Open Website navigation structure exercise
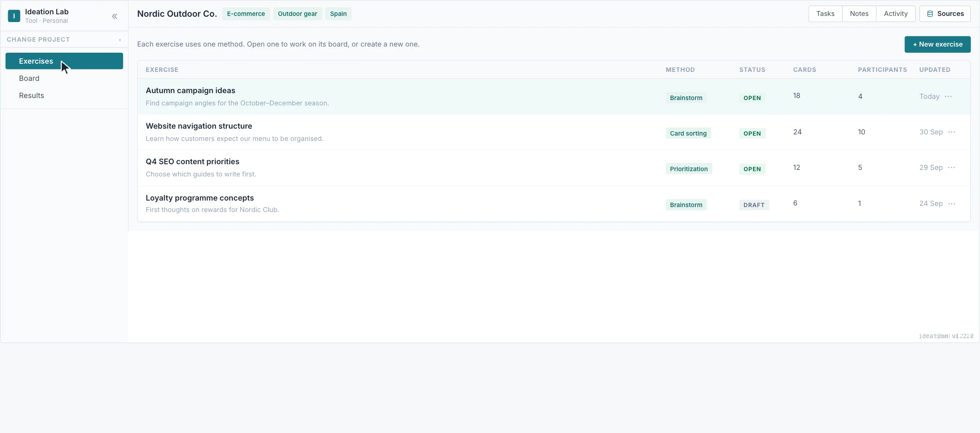Screen dimensions: 980x433 pyautogui.click(x=199, y=126)
